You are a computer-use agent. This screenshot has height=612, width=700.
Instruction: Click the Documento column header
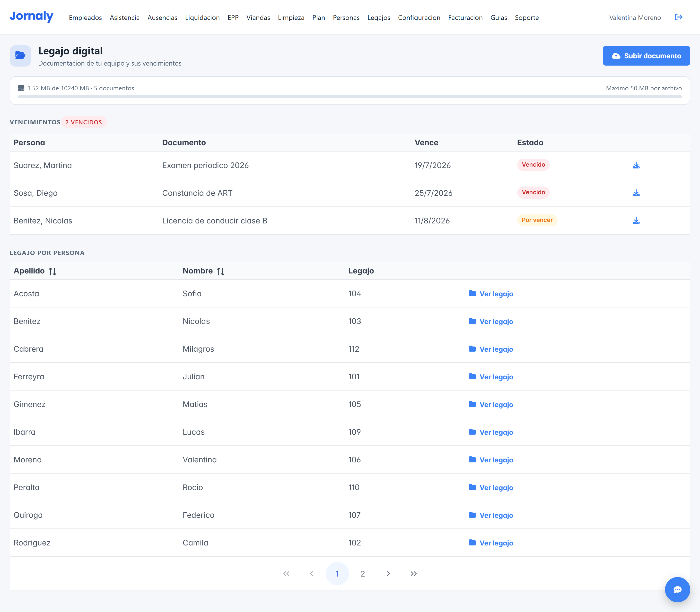click(x=184, y=142)
